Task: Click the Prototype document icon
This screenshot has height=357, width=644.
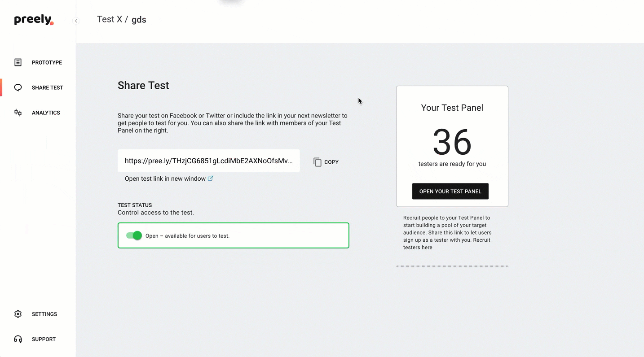Action: point(18,62)
